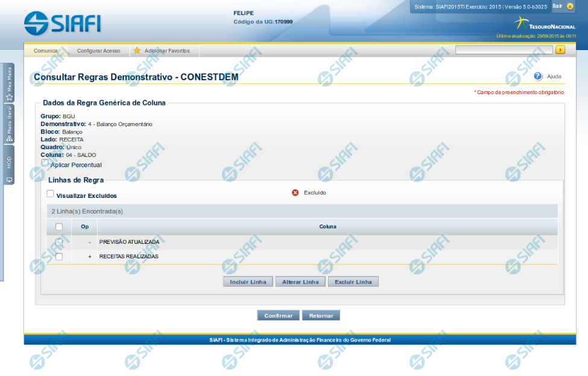Click the Excluir Linha button
The width and height of the screenshot is (588, 376).
(353, 282)
